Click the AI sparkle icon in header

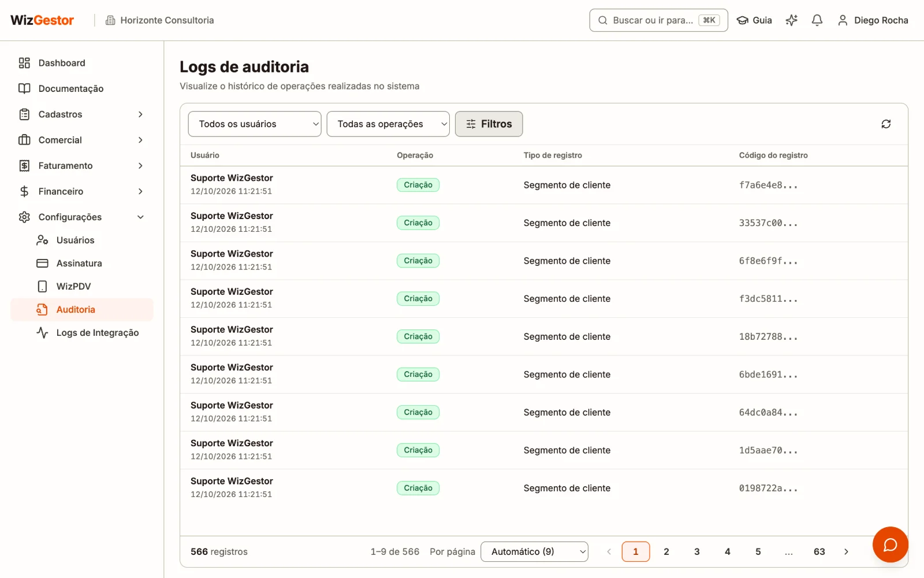pyautogui.click(x=791, y=20)
